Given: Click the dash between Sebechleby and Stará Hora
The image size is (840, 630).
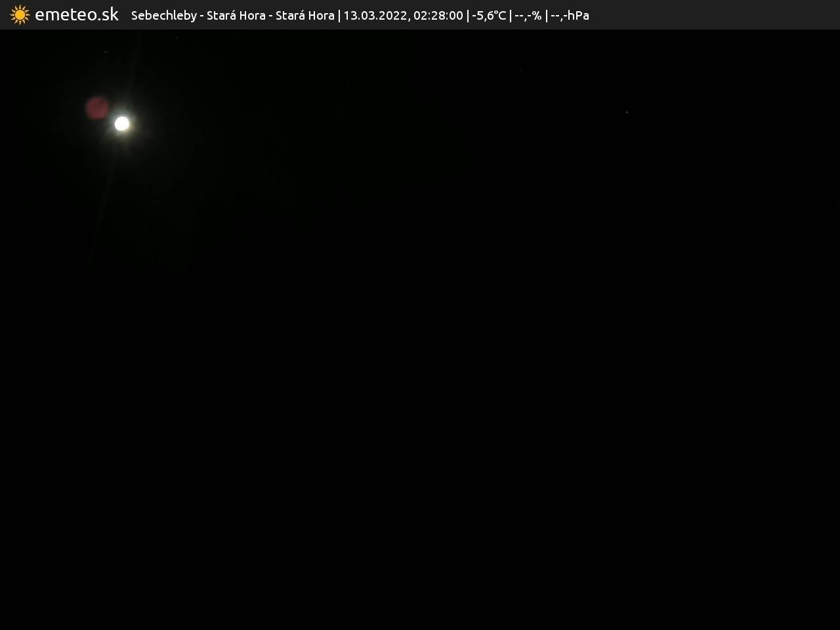Looking at the screenshot, I should [x=202, y=15].
